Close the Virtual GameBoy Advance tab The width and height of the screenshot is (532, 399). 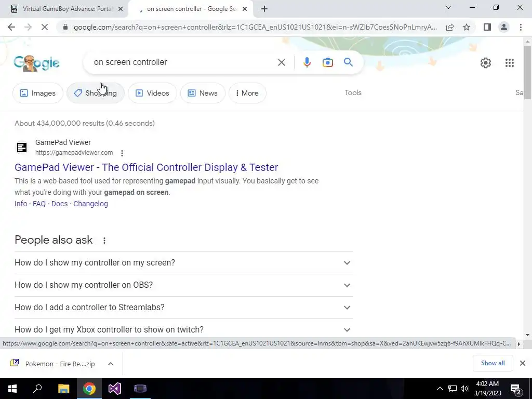121,9
